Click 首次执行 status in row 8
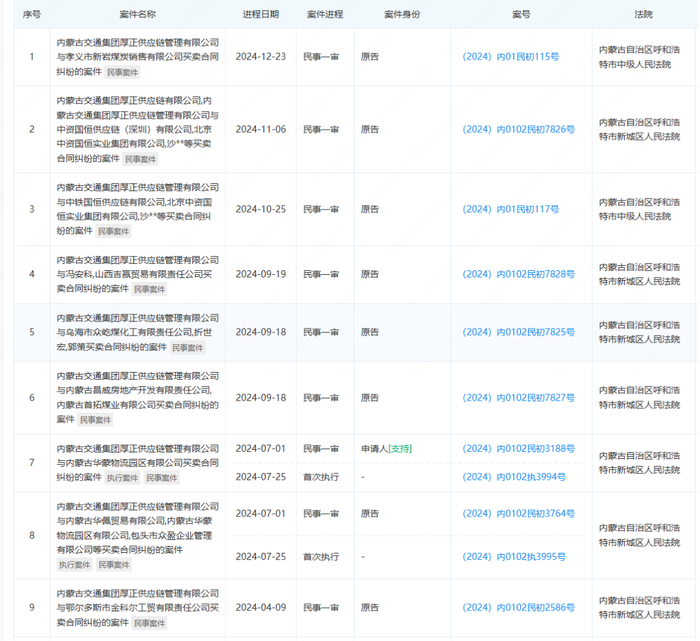Image resolution: width=700 pixels, height=641 pixels. (x=321, y=557)
